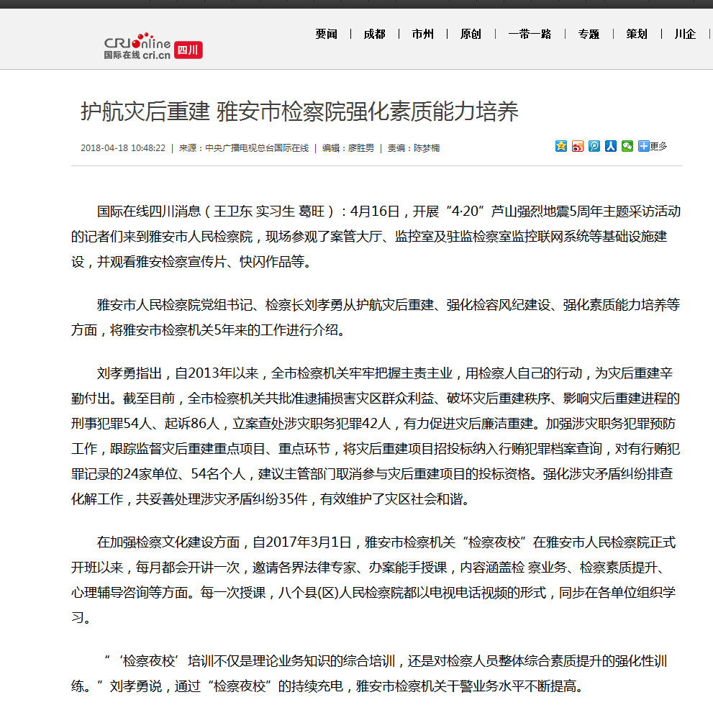Go to the 川企 section
Image resolution: width=713 pixels, height=728 pixels.
point(685,34)
